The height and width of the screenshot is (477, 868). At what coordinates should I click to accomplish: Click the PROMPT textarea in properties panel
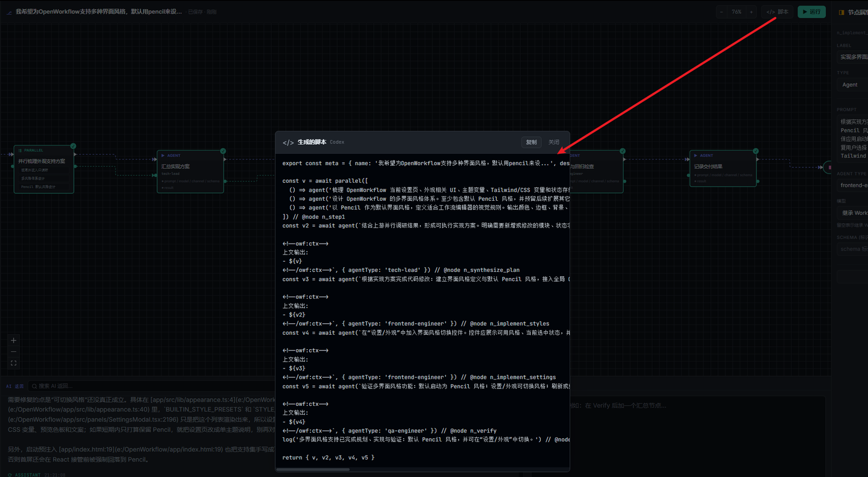[852, 139]
